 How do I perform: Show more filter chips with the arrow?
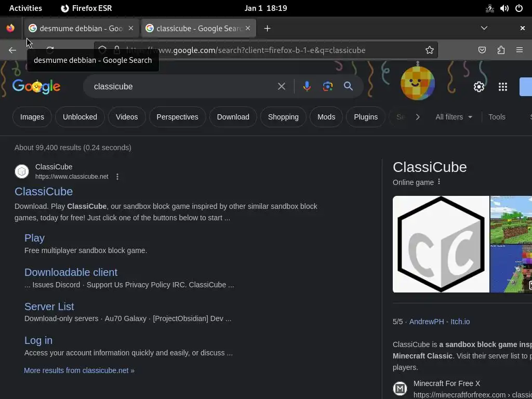tap(418, 117)
